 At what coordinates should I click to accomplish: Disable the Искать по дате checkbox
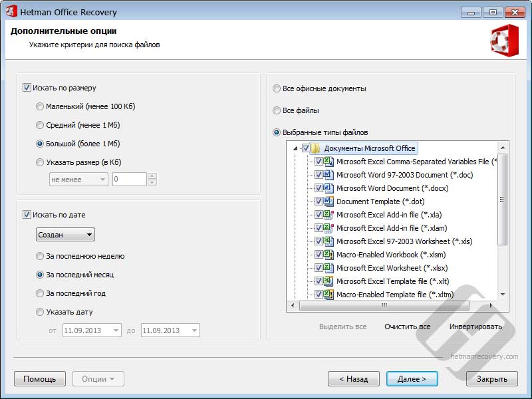(27, 215)
